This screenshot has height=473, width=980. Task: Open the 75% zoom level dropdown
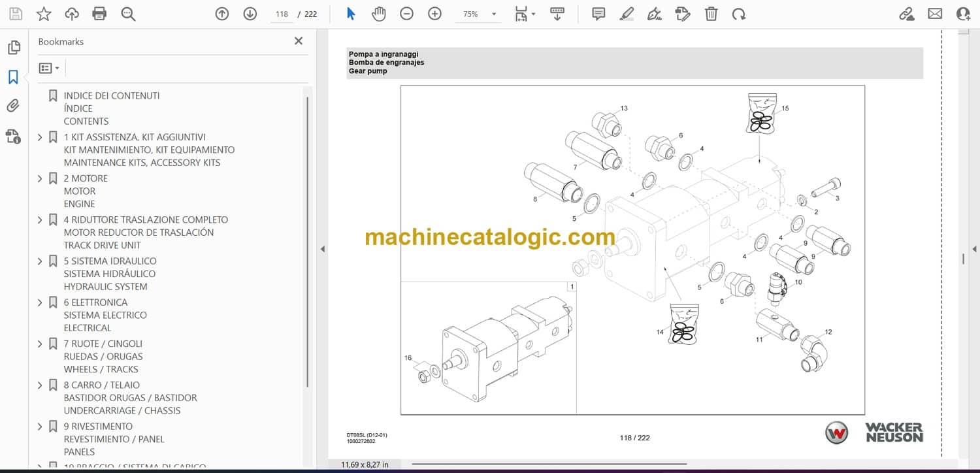coord(493,14)
